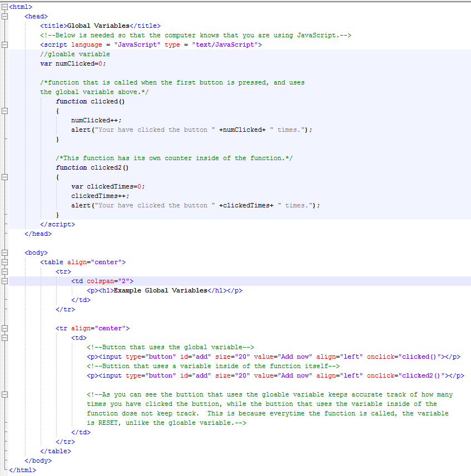Viewport: 471px width, 476px height.
Task: Click the closing </script> tag
Action: (x=58, y=224)
